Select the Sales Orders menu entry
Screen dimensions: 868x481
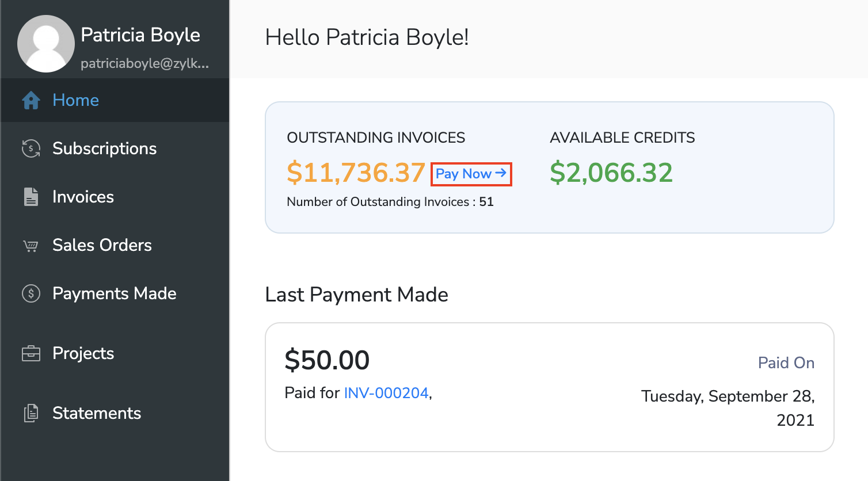(x=102, y=245)
